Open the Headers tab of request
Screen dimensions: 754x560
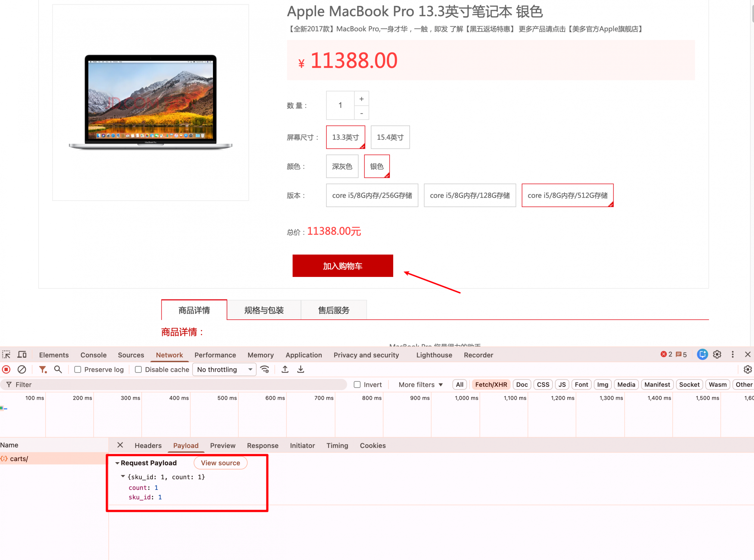[148, 445]
